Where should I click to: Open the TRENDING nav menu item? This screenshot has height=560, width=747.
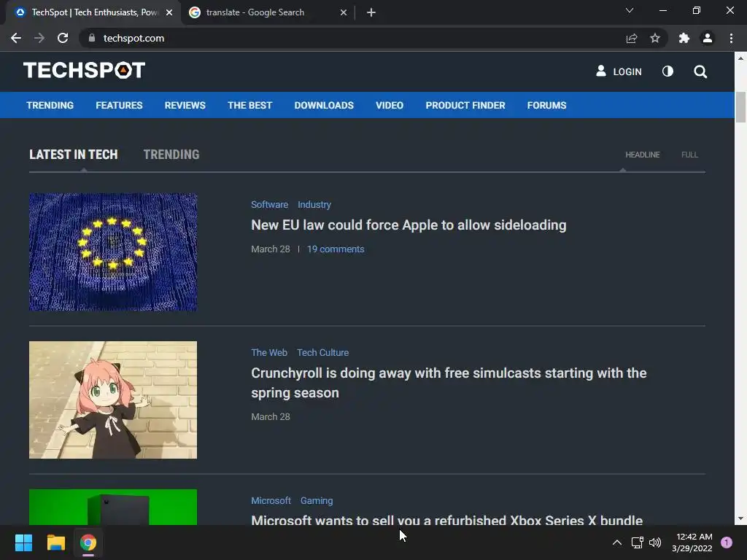tap(50, 105)
